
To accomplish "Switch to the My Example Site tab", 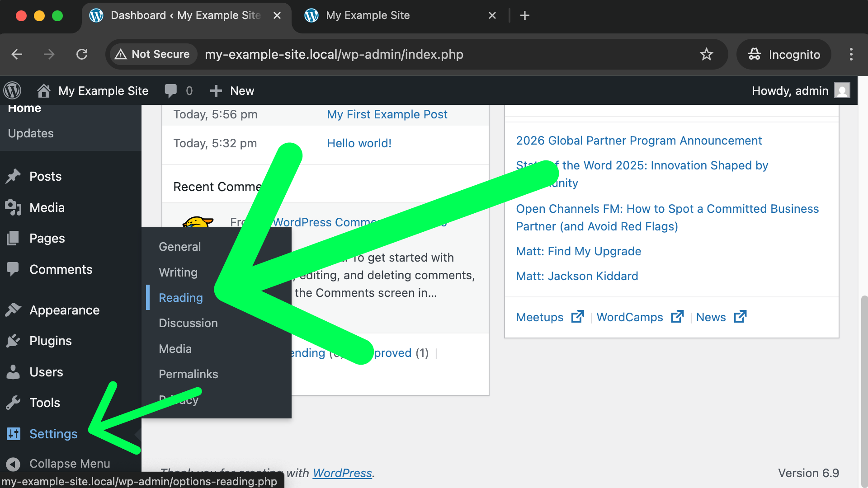I will tap(367, 15).
